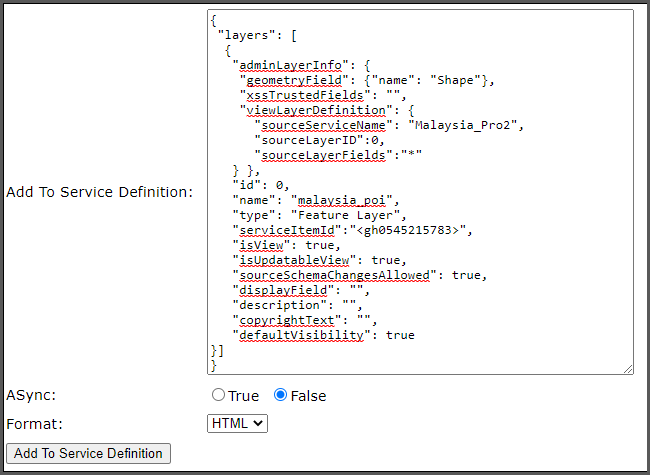Click the "True" label next to ASync radio
Viewport: 650px width, 475px height.
(x=243, y=396)
